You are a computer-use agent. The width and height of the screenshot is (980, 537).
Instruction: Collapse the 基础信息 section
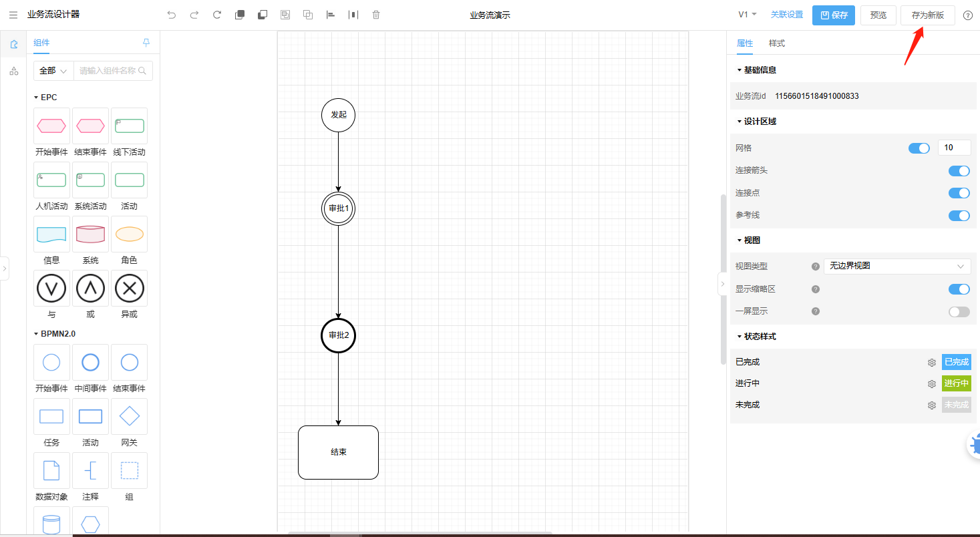[739, 70]
